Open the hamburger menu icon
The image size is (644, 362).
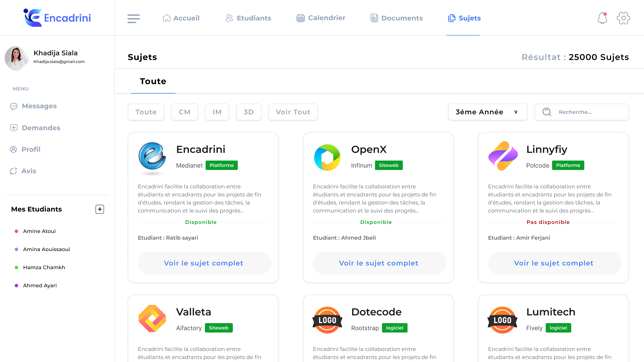(133, 18)
